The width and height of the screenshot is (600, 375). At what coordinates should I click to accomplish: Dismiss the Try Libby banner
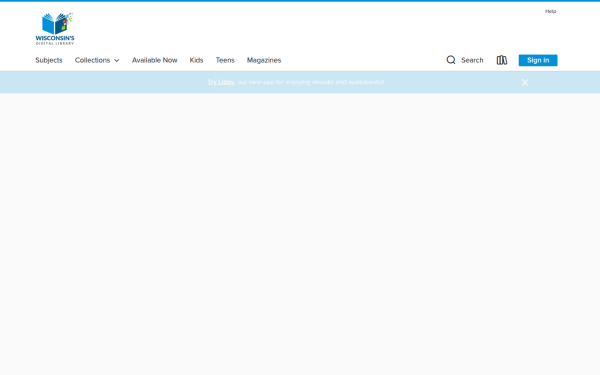[x=525, y=82]
